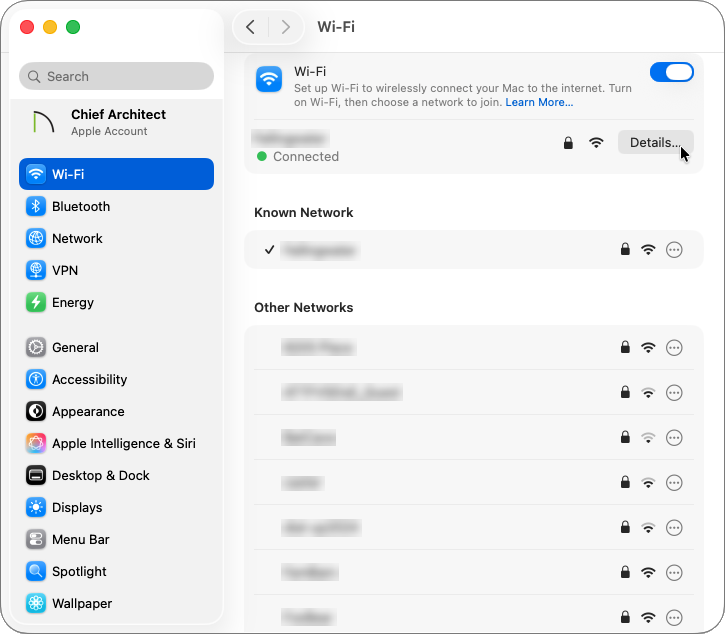Click the large Wi-Fi icon in header

pyautogui.click(x=269, y=79)
